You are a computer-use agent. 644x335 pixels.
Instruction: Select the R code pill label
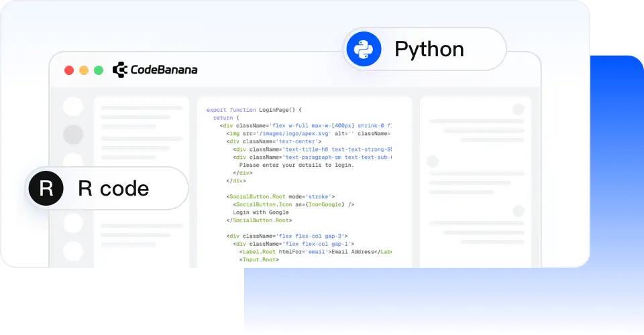pos(113,188)
